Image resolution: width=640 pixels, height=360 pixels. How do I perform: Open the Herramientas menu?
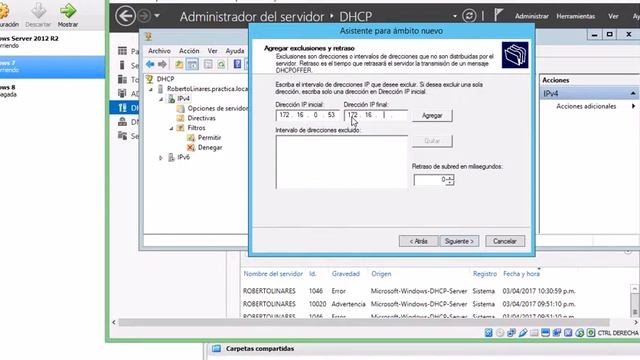point(576,16)
